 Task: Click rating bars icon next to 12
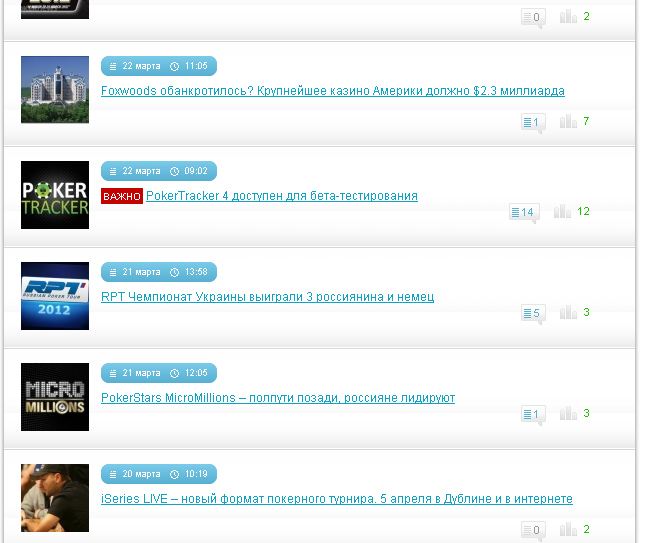pyautogui.click(x=562, y=211)
